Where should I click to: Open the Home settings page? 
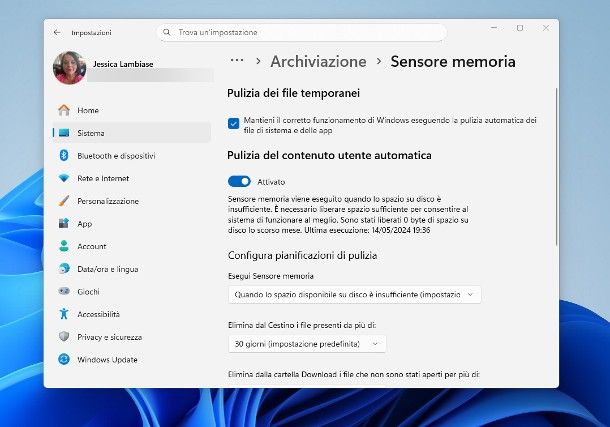coord(132,110)
